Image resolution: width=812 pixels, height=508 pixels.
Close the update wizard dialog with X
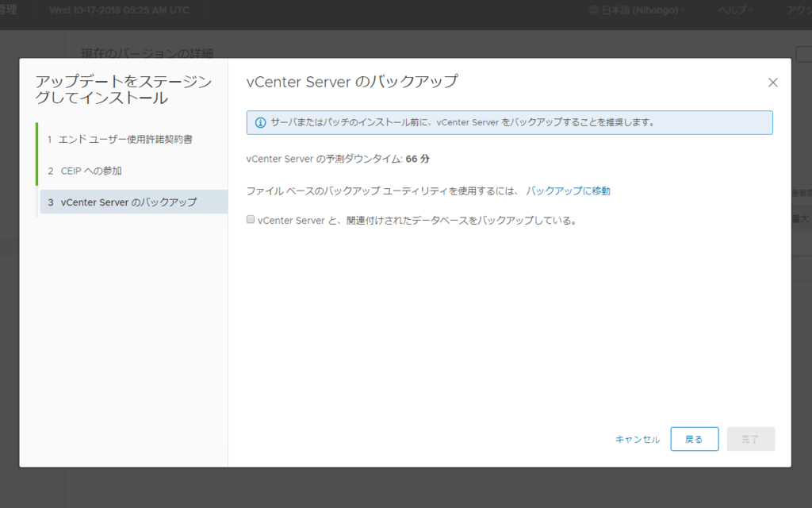coord(772,83)
